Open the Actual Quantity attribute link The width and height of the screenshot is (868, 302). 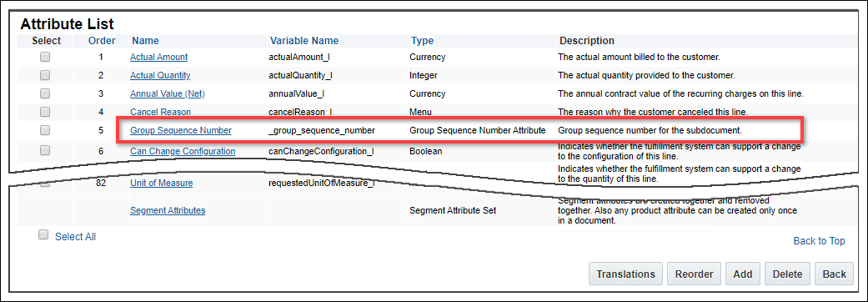160,75
